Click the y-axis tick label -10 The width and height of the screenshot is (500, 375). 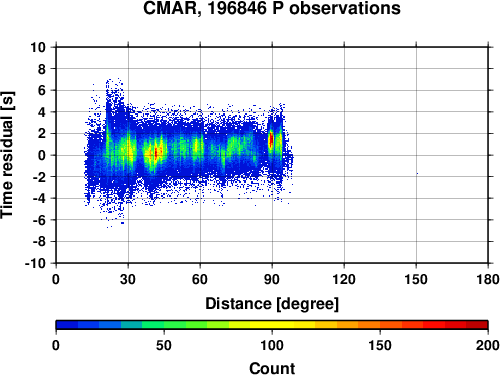click(x=35, y=263)
